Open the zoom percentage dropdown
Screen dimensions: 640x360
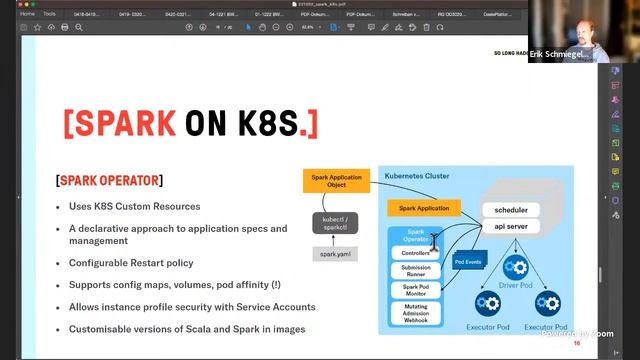pos(311,27)
